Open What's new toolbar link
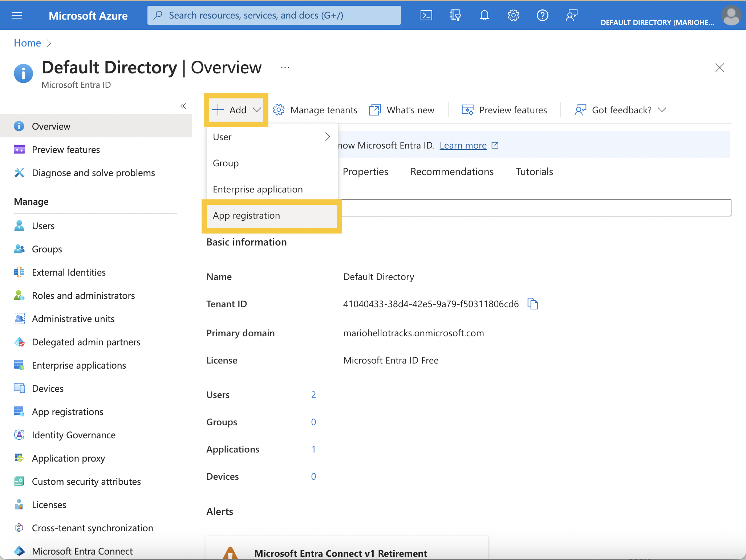Viewport: 746px width, 560px height. pos(402,110)
